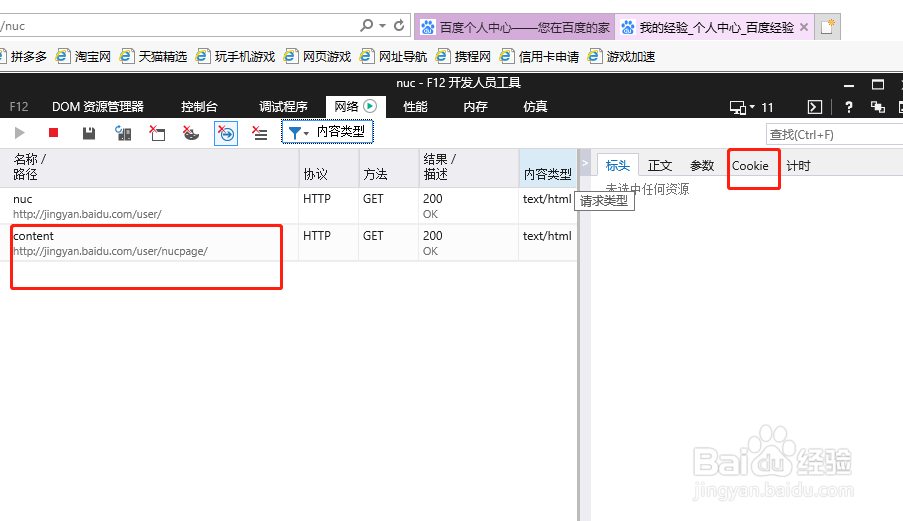Viewport: 903px width, 521px height.
Task: Open the 标头 details tab
Action: click(617, 166)
